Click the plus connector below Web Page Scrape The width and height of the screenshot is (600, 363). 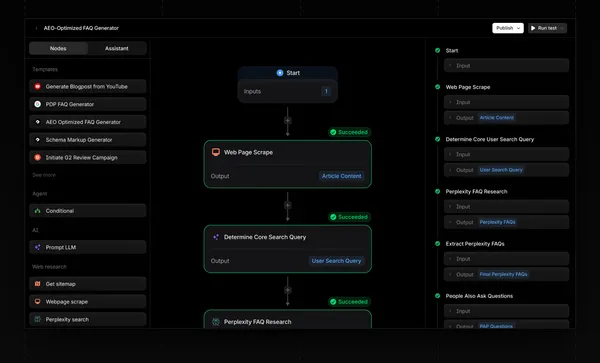click(288, 205)
